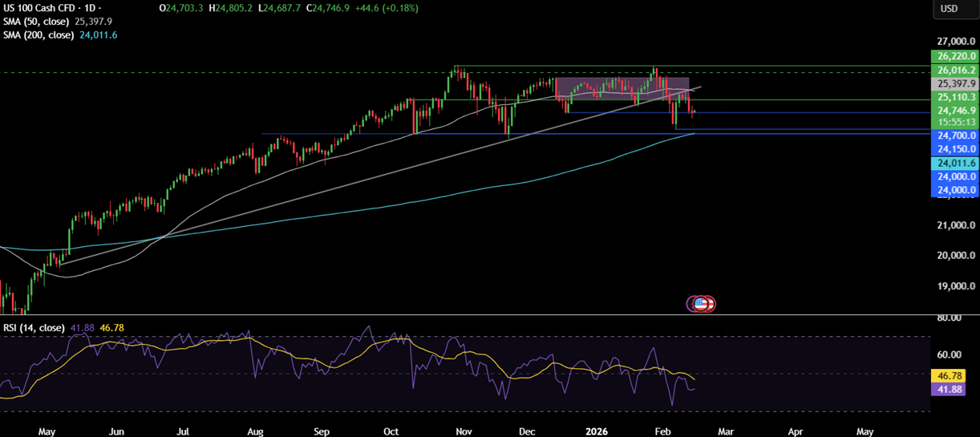Click the US flag economic event icon
This screenshot has height=437, width=980.
click(x=702, y=303)
